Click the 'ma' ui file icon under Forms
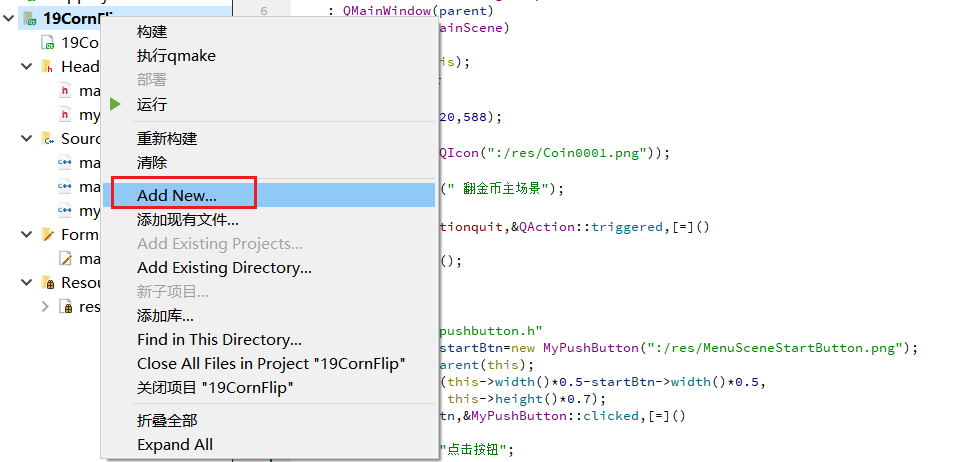 point(65,258)
